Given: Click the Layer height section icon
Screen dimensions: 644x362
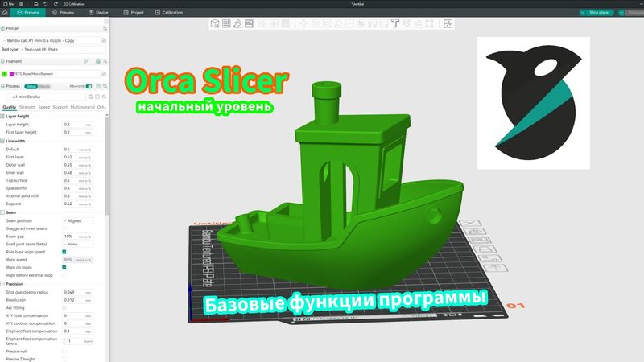Looking at the screenshot, I should click(x=2, y=117).
